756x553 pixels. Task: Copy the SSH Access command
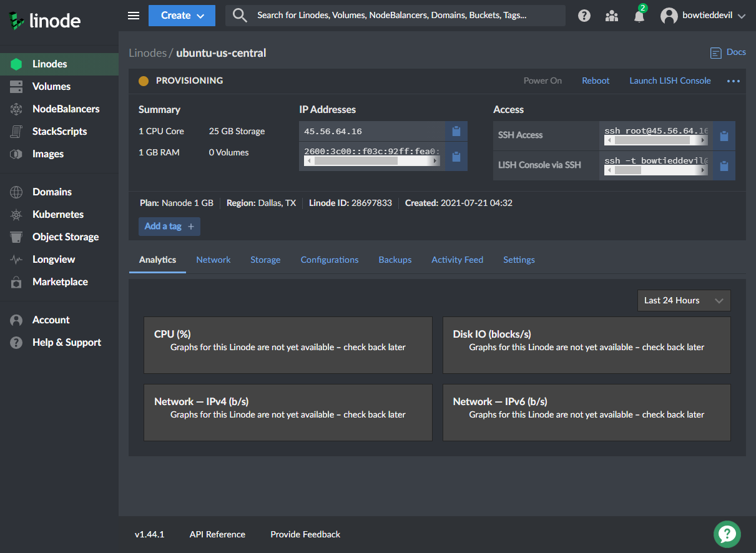point(724,135)
